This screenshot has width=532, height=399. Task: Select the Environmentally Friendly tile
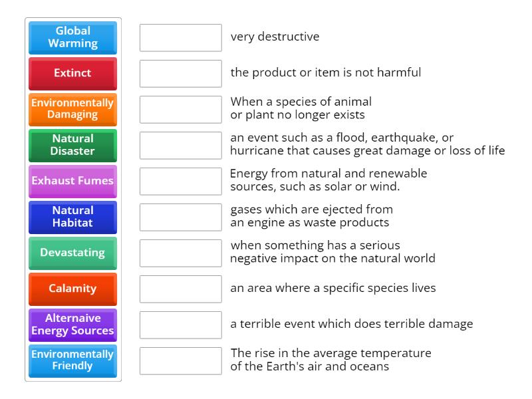72,361
